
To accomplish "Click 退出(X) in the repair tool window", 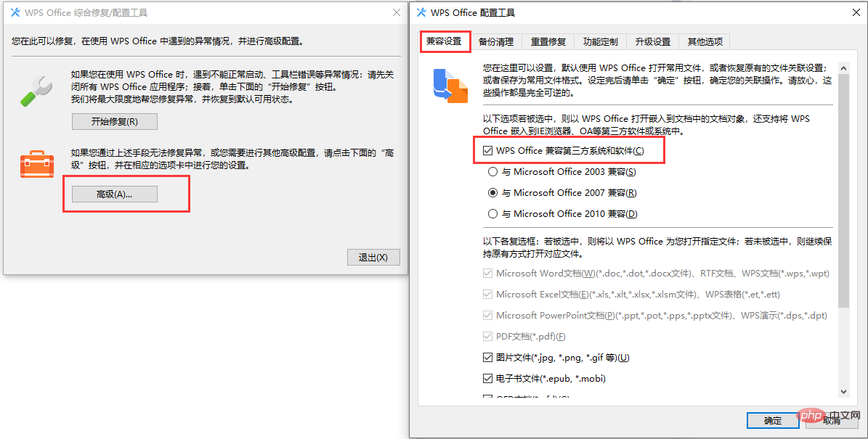I will coord(373,258).
